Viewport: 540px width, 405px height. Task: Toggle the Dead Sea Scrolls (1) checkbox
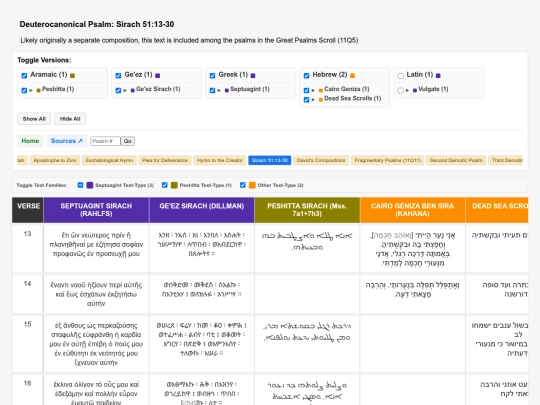tap(306, 100)
